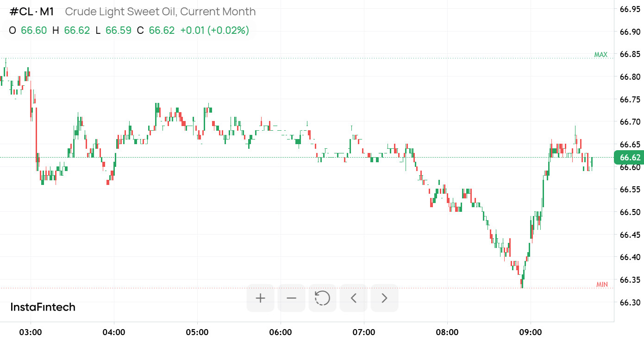Click the 66.65 price axis label
The image size is (644, 343).
[630, 144]
